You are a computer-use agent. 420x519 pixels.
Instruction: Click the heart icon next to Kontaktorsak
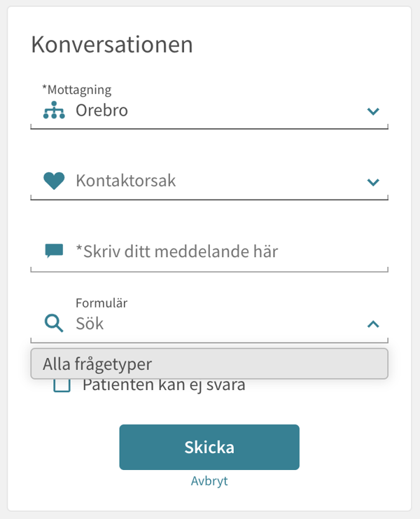[x=54, y=181]
